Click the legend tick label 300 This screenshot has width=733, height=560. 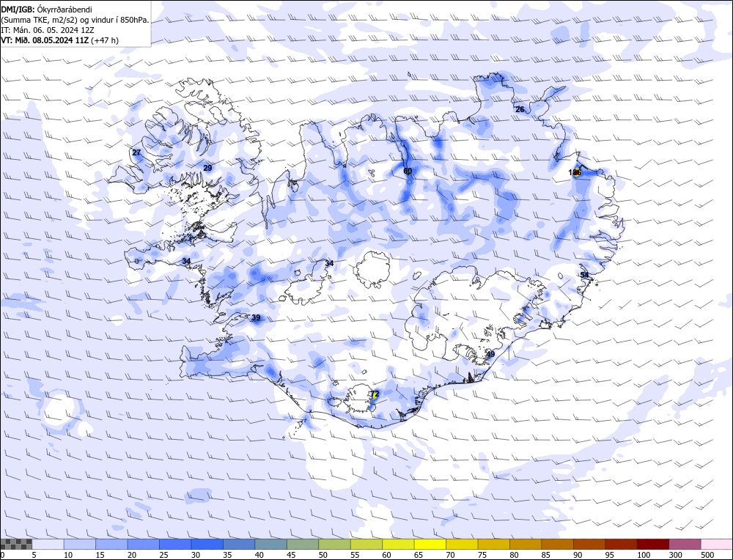pyautogui.click(x=675, y=555)
